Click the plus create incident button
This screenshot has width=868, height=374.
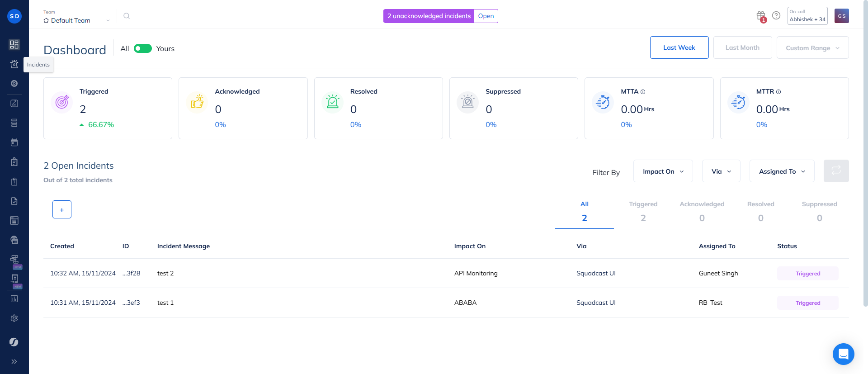coord(62,209)
